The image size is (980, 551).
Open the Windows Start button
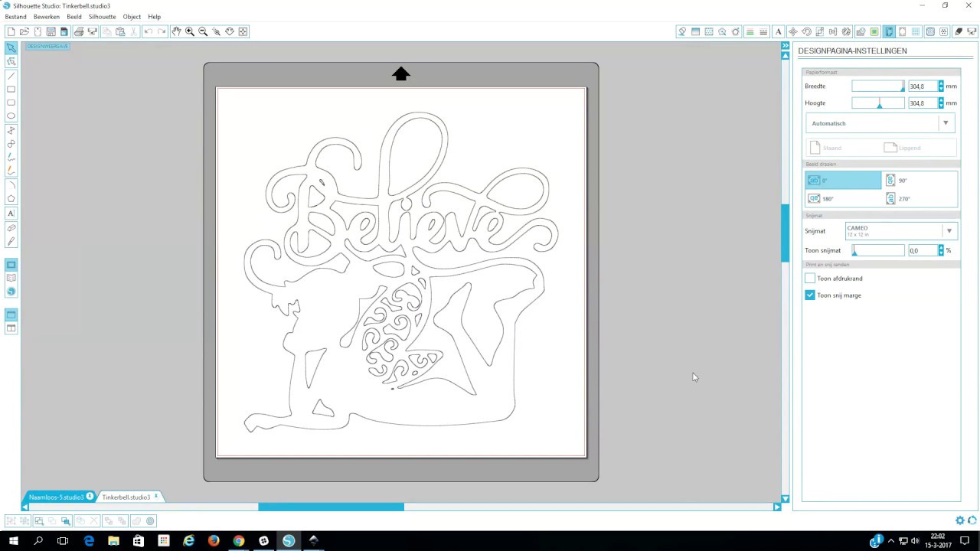click(13, 541)
